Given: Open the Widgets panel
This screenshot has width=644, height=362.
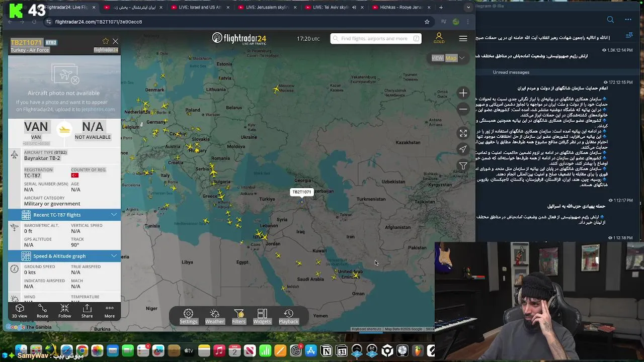Looking at the screenshot, I should coord(262,316).
